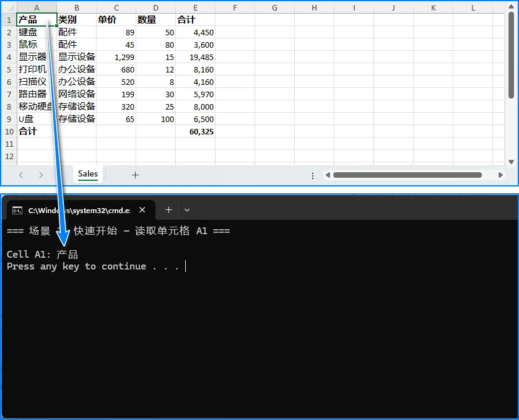Click the grand total 60,325 cell
519x420 pixels.
click(195, 131)
